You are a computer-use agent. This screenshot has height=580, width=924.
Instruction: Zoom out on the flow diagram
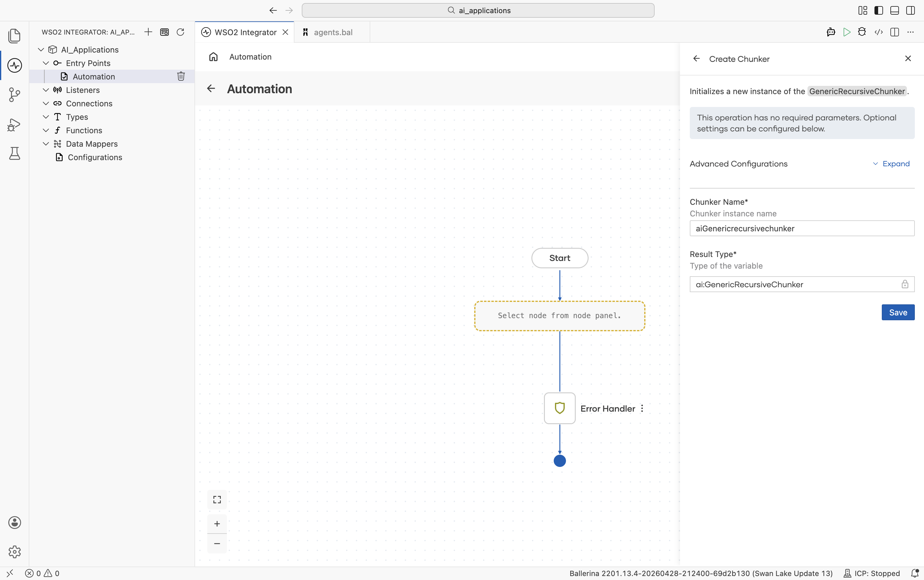[x=217, y=544]
